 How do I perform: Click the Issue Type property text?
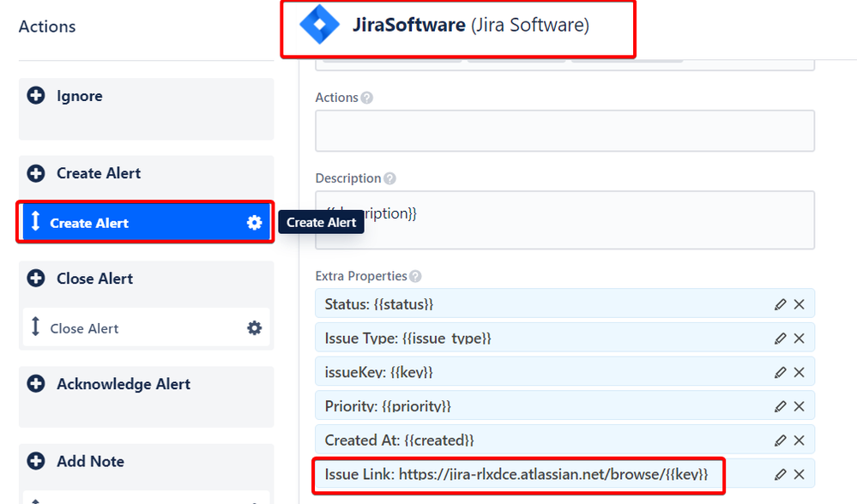(407, 339)
